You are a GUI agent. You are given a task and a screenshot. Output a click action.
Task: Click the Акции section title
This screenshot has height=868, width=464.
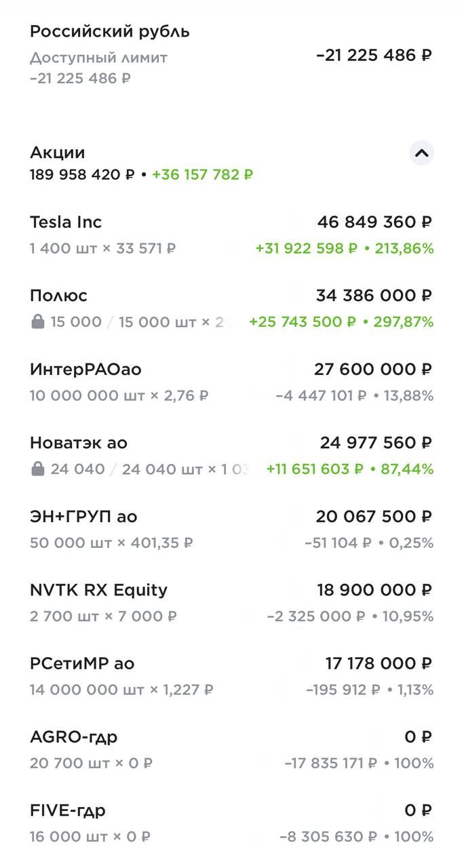(57, 153)
